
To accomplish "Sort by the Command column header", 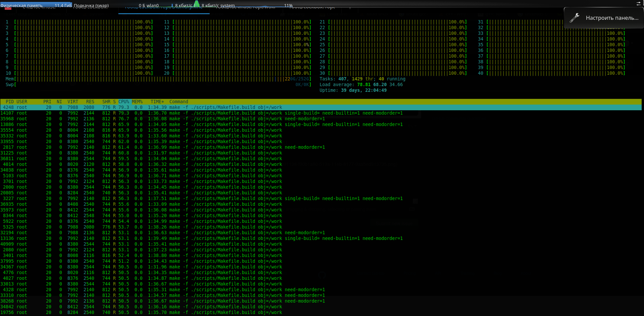I will 179,102.
